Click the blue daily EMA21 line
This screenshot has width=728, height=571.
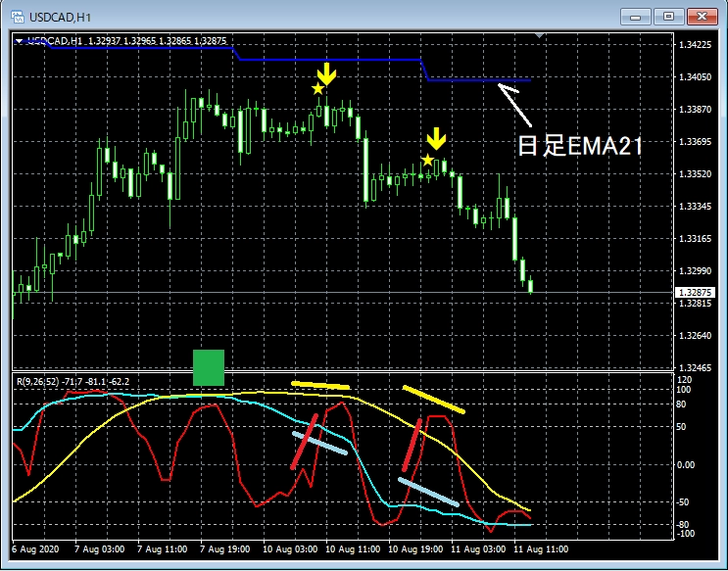(x=333, y=60)
